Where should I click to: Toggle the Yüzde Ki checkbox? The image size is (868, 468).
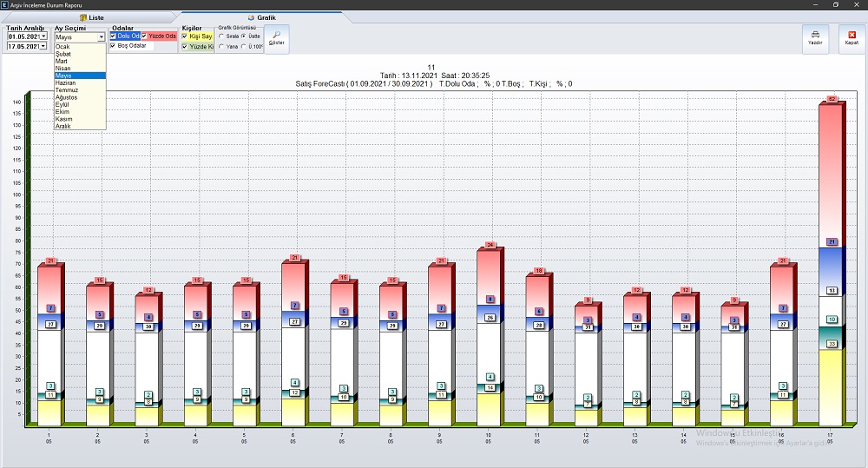pyautogui.click(x=184, y=47)
